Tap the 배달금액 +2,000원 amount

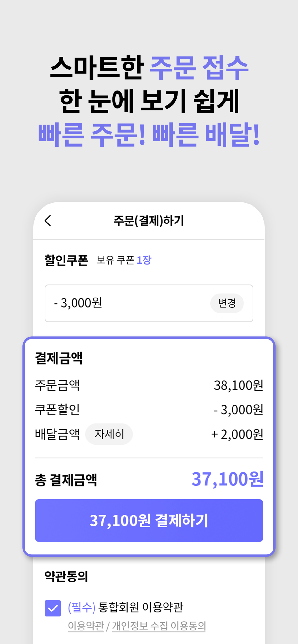(x=237, y=434)
